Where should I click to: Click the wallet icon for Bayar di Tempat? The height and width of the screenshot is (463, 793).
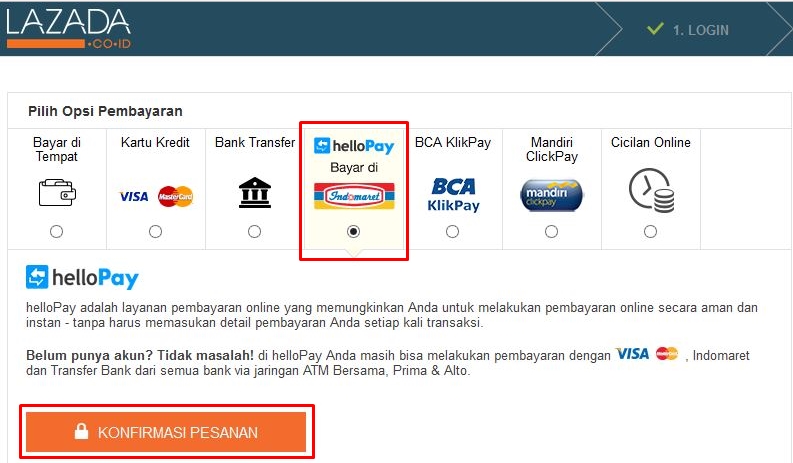tap(57, 193)
